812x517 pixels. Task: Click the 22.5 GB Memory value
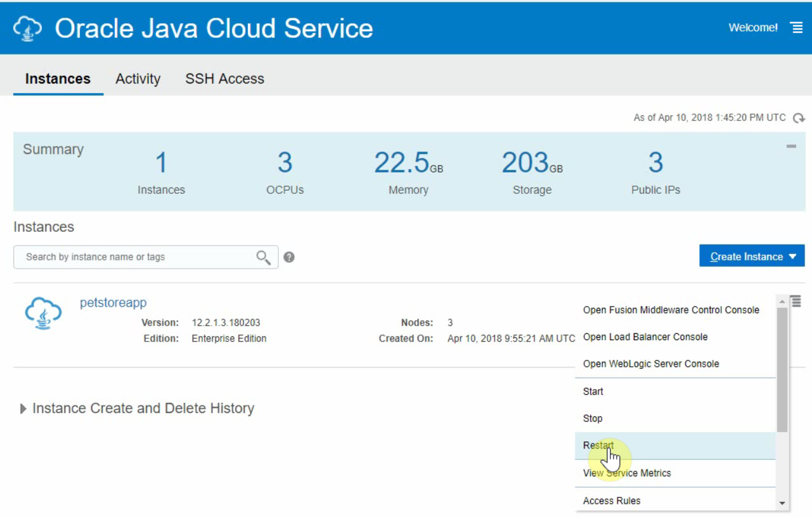(x=408, y=163)
